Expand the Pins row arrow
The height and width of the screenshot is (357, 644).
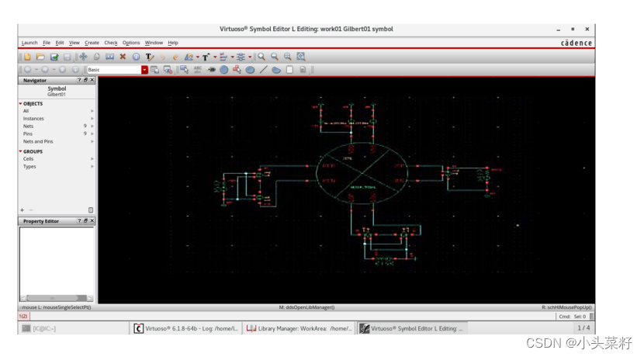click(92, 133)
